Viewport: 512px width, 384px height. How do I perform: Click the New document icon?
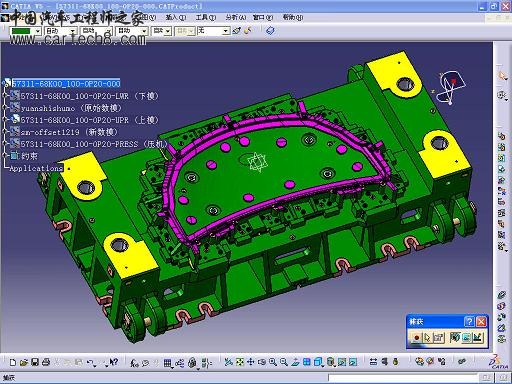(x=13, y=362)
